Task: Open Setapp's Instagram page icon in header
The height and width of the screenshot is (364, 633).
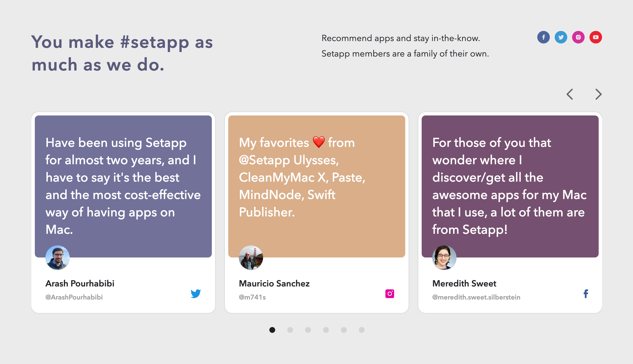Action: pyautogui.click(x=578, y=37)
